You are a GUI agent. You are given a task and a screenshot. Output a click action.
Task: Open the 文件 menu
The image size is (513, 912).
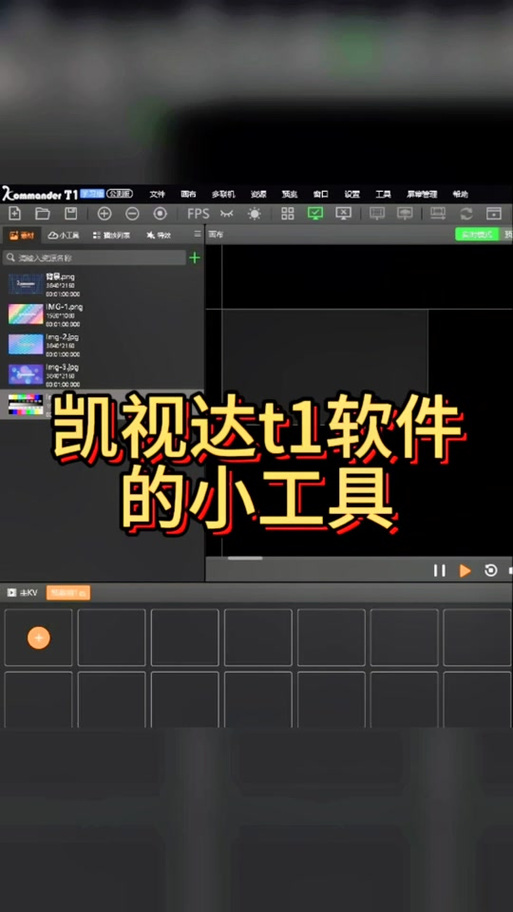tap(157, 194)
